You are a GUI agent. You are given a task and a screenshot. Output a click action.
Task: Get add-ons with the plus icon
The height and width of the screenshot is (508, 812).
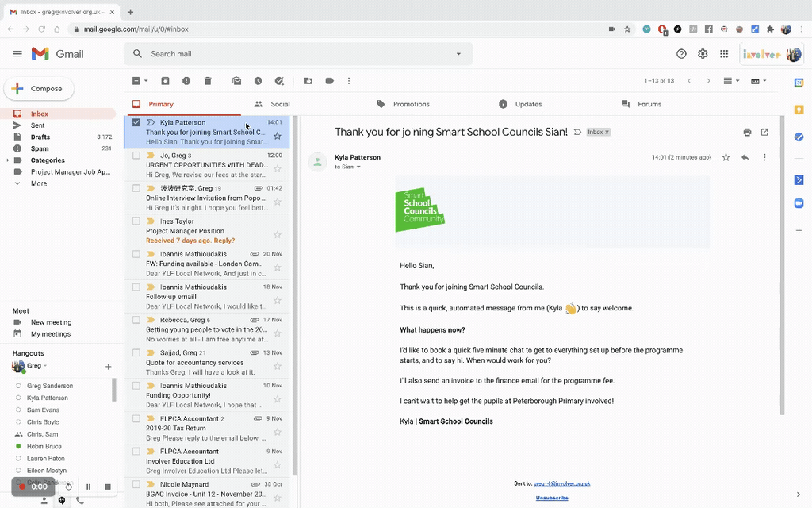tap(799, 230)
